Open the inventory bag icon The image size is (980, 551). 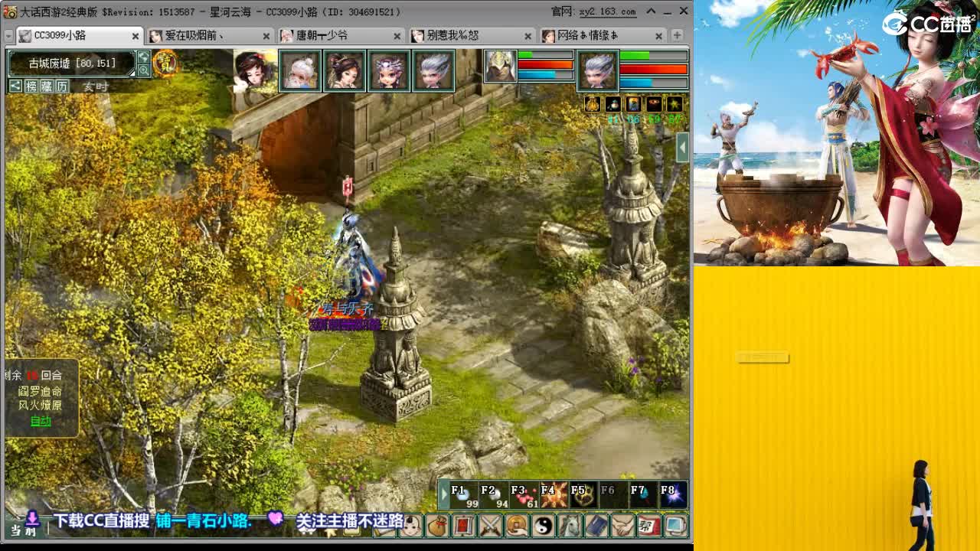[438, 526]
